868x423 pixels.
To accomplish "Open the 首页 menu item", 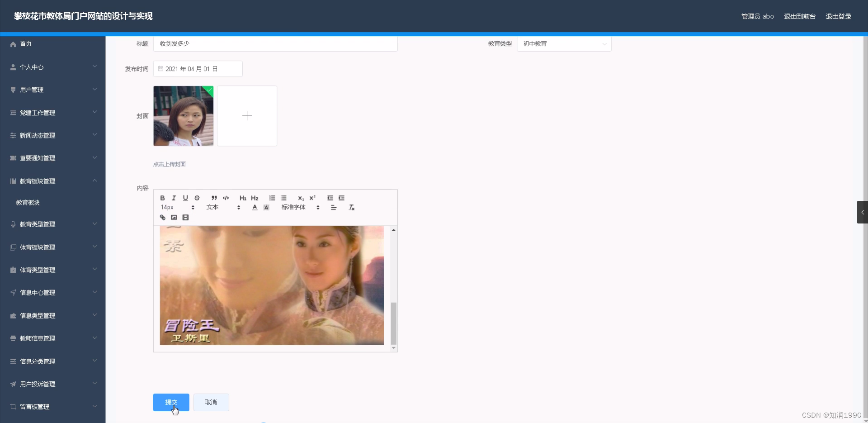I will [25, 43].
